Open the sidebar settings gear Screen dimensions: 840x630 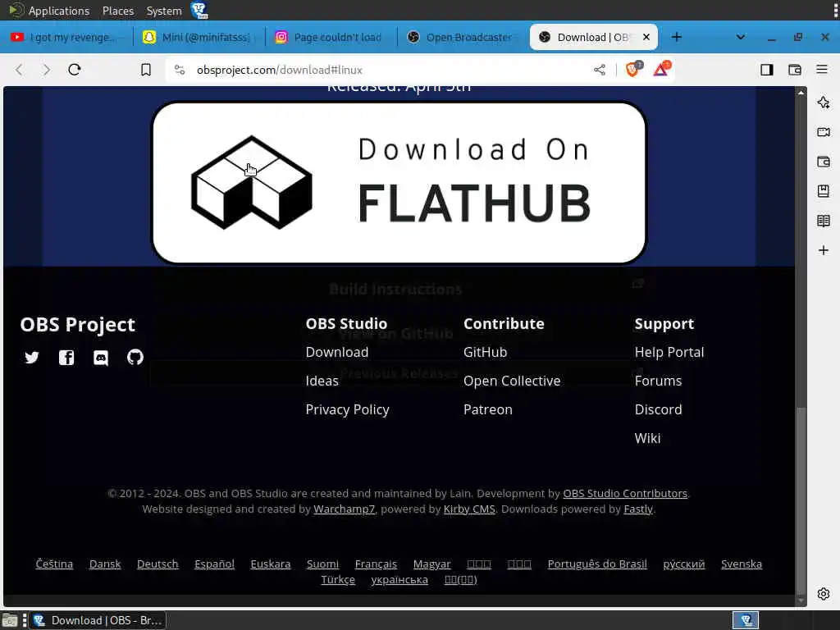pos(824,594)
